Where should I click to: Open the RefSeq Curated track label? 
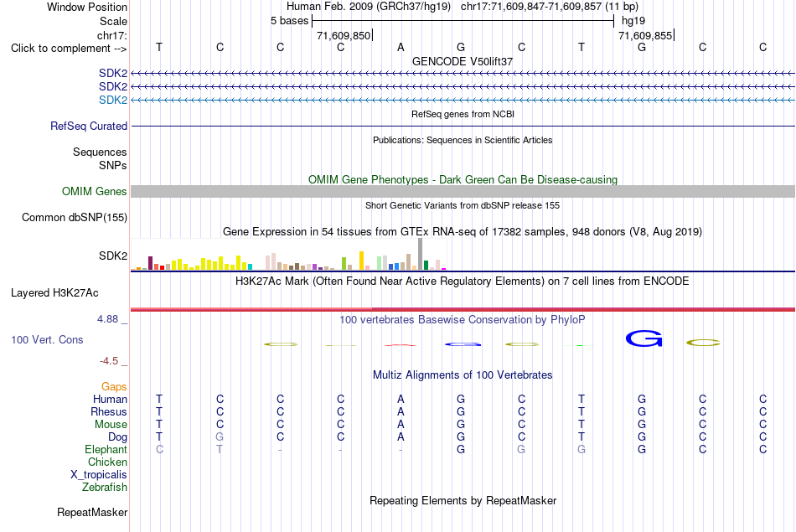88,126
